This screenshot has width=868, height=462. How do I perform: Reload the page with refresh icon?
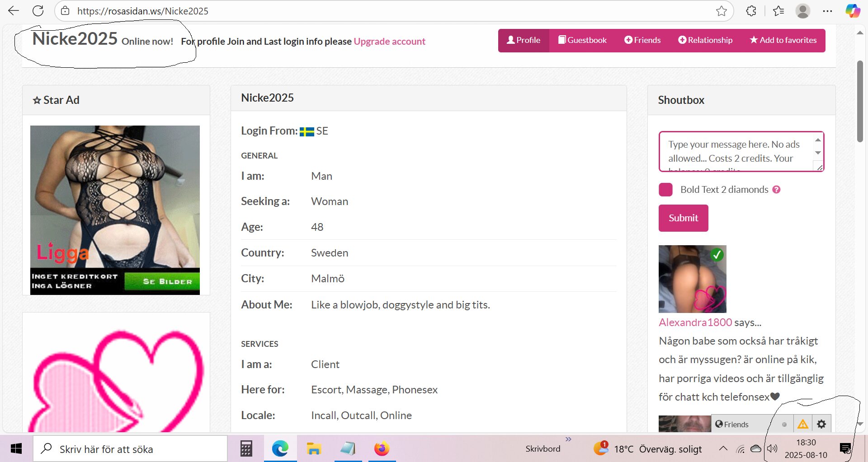[x=38, y=11]
